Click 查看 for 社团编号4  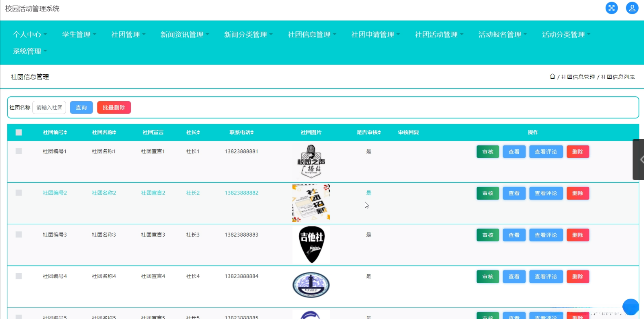point(514,277)
